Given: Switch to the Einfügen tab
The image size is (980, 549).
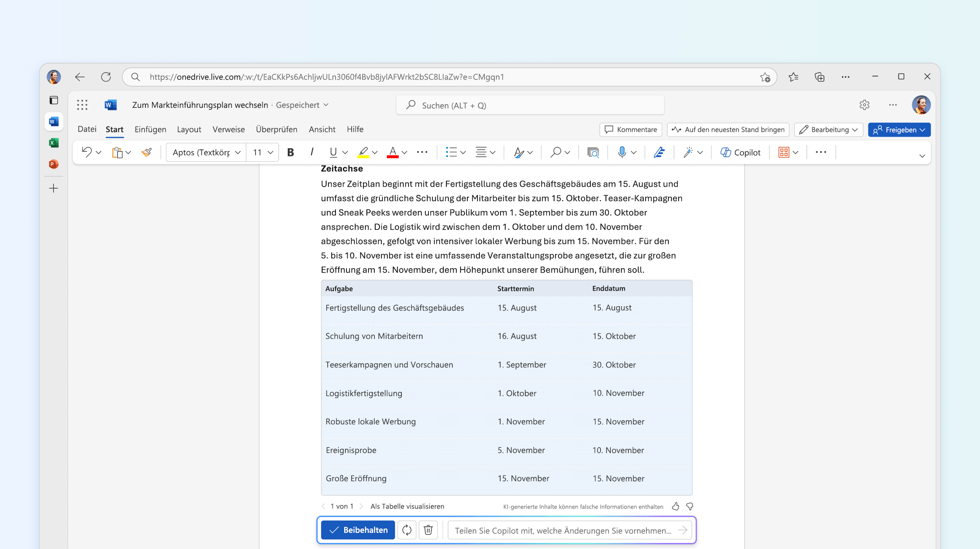Looking at the screenshot, I should tap(151, 129).
